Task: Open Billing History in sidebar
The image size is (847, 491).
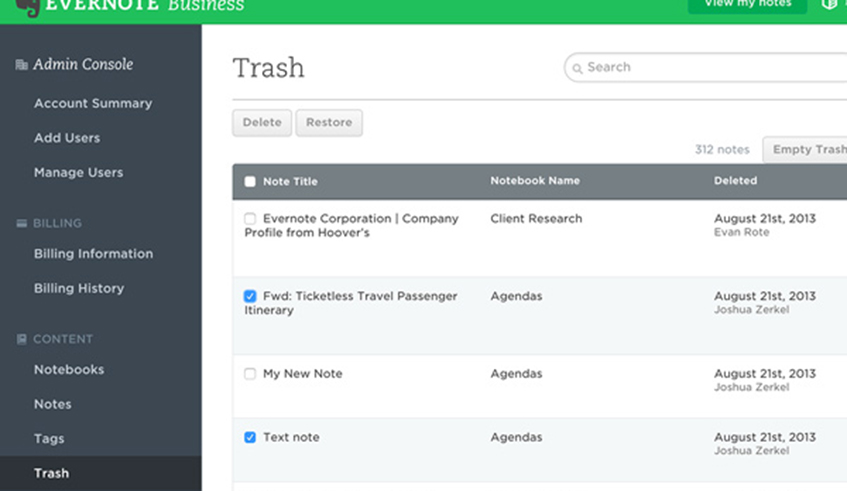Action: [x=79, y=289]
